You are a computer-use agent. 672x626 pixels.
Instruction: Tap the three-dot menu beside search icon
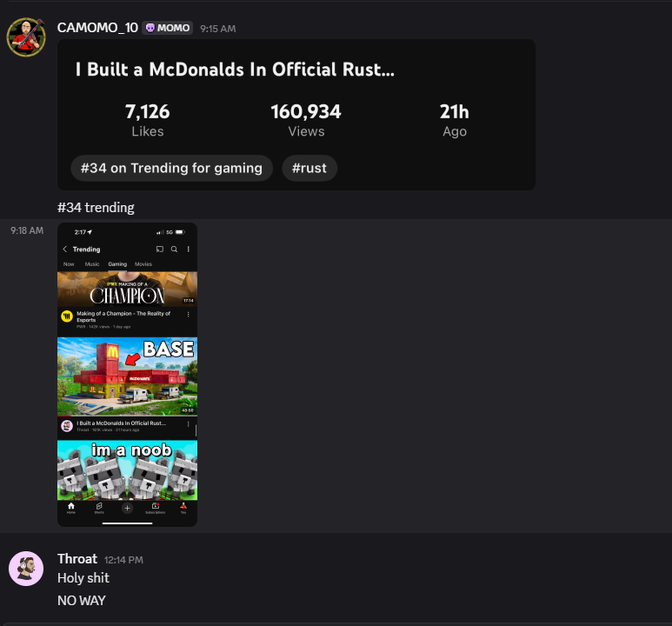[x=188, y=250]
